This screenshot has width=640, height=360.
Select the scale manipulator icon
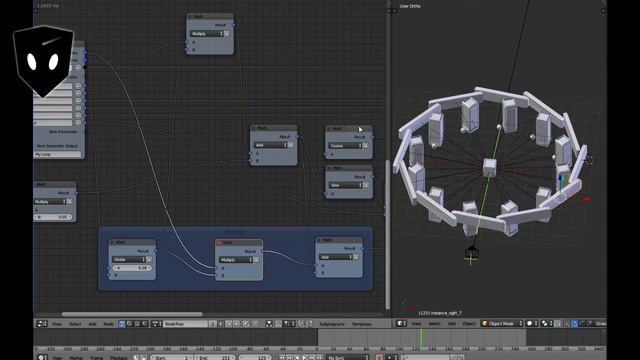(590, 323)
